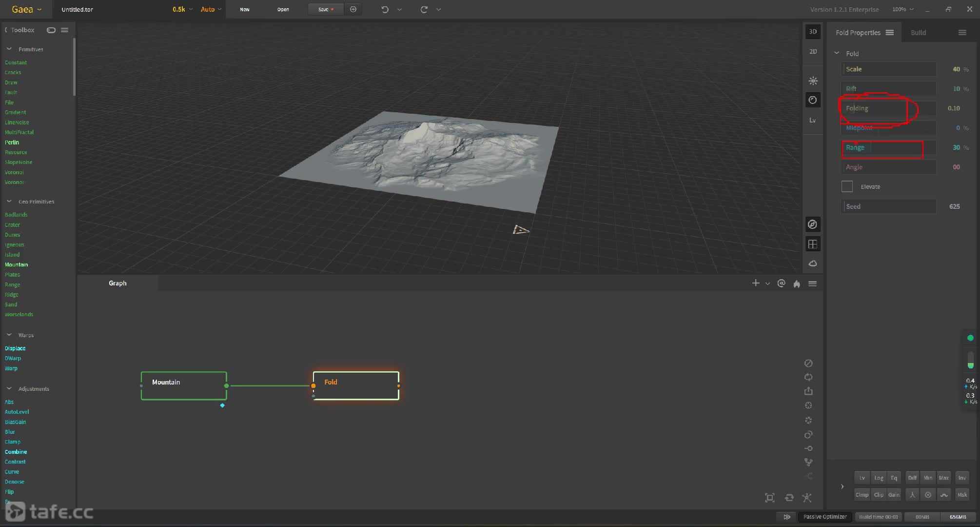Click the frame-all zoom-to-fit graph icon
The width and height of the screenshot is (980, 527).
pyautogui.click(x=770, y=498)
